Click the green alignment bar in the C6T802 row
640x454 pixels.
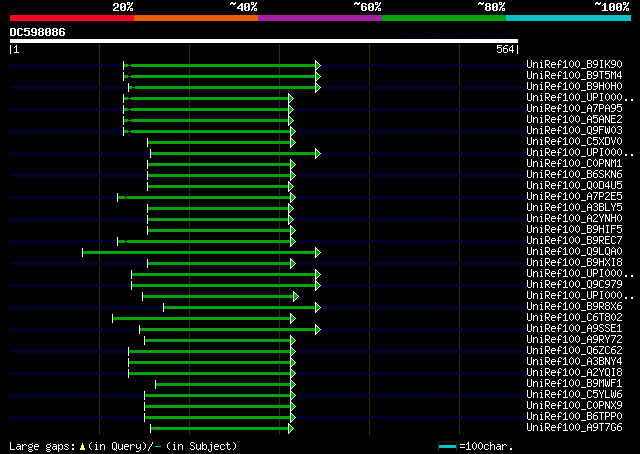click(x=204, y=319)
